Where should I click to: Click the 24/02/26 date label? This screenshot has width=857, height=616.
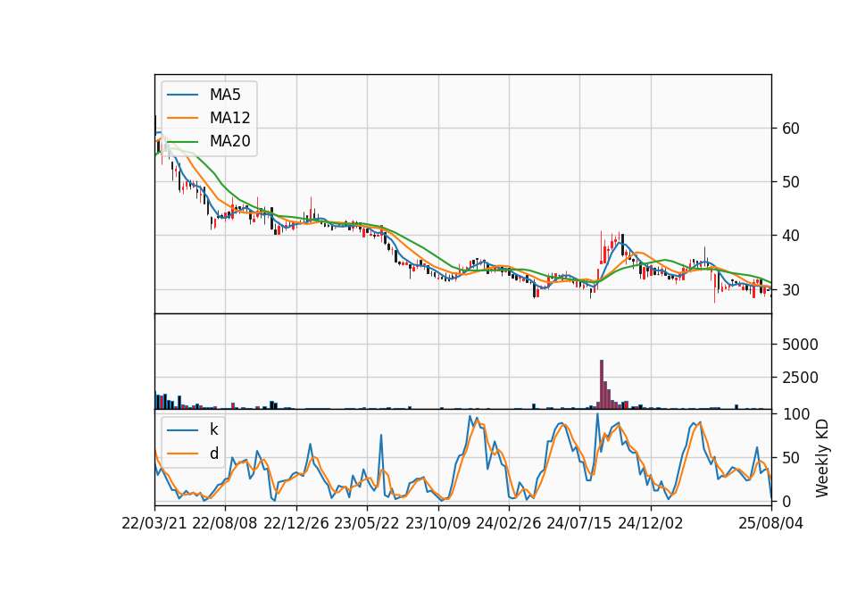pos(509,523)
